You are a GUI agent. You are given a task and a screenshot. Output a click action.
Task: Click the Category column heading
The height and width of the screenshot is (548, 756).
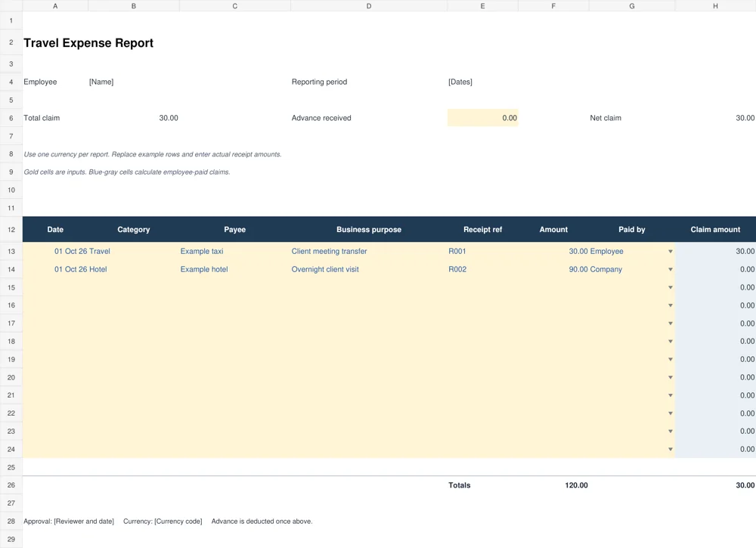(x=134, y=230)
